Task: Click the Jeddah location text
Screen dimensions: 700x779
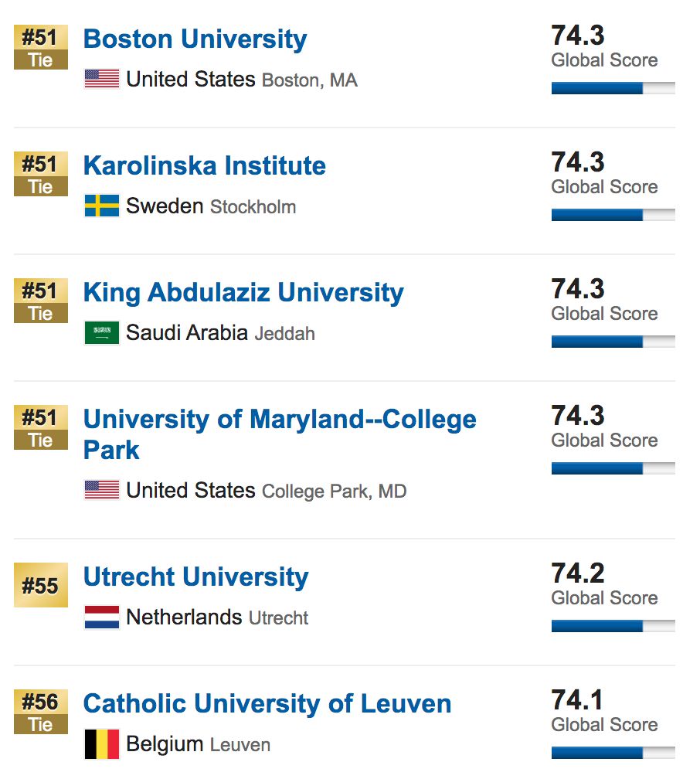Action: click(284, 333)
